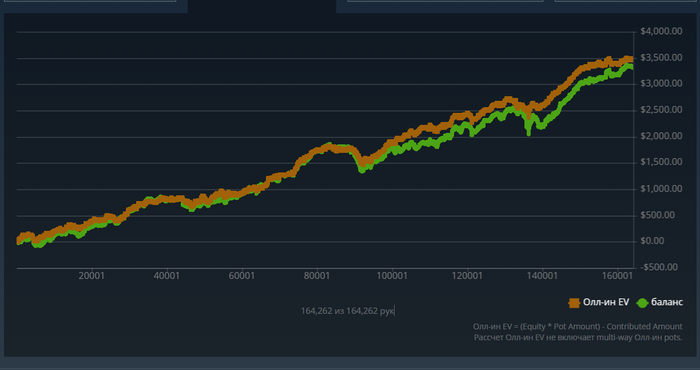Click the $3,500.00 axis label
Image resolution: width=700 pixels, height=370 pixels.
point(661,58)
